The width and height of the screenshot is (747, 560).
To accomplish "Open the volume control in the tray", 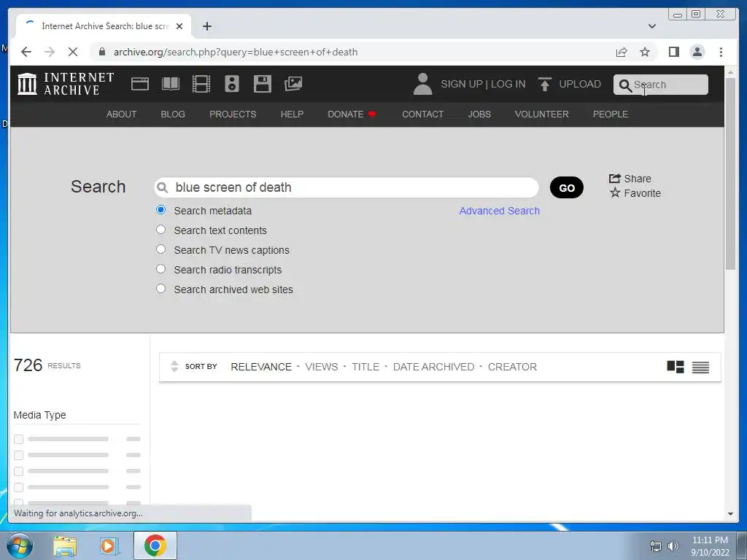I will click(673, 546).
